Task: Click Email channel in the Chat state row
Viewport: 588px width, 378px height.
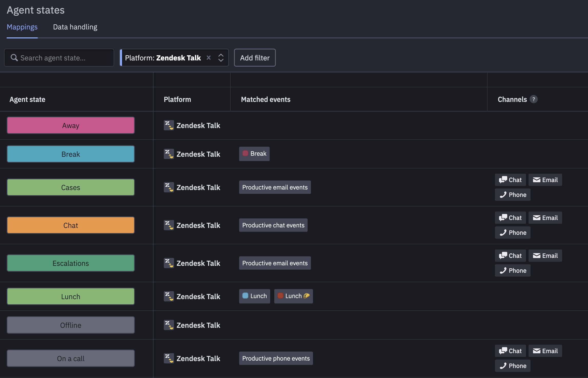Action: pyautogui.click(x=545, y=218)
